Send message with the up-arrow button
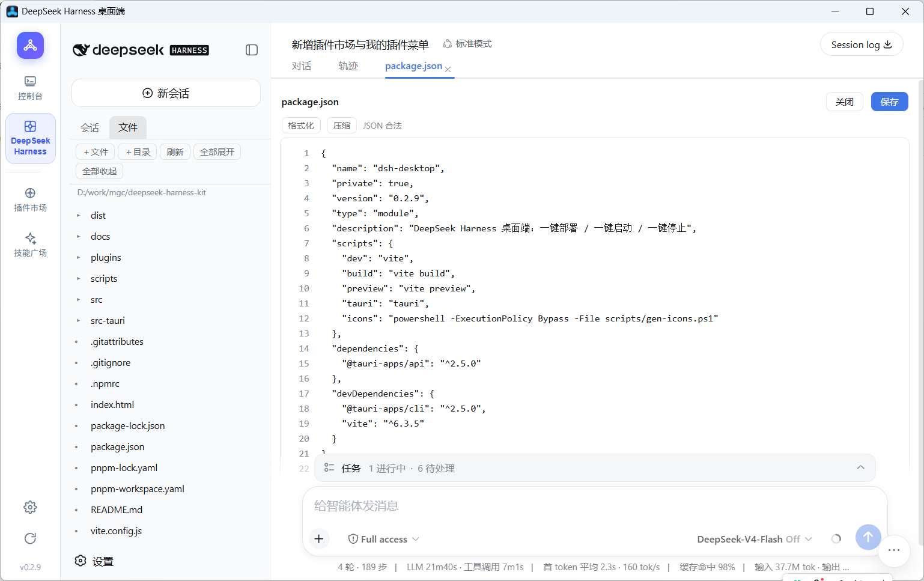This screenshot has width=924, height=581. click(868, 537)
